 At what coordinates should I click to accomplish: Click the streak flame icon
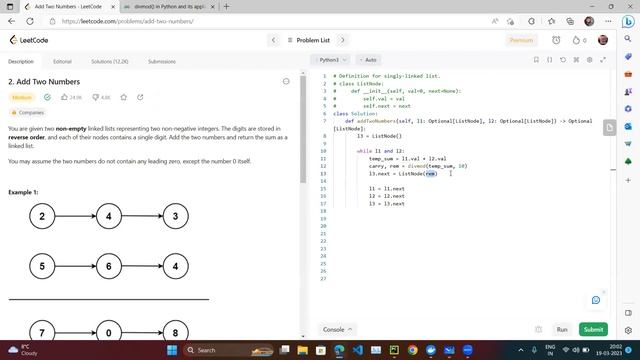(x=576, y=40)
